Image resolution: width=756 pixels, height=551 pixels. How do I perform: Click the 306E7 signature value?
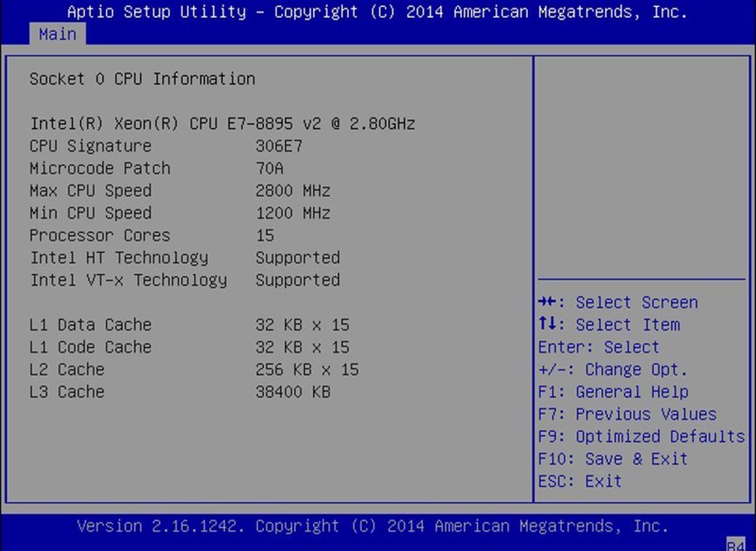pos(279,146)
